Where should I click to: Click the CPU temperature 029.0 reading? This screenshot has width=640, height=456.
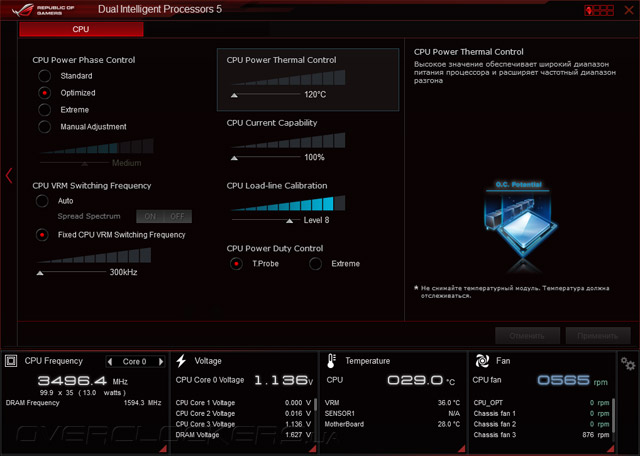click(421, 380)
